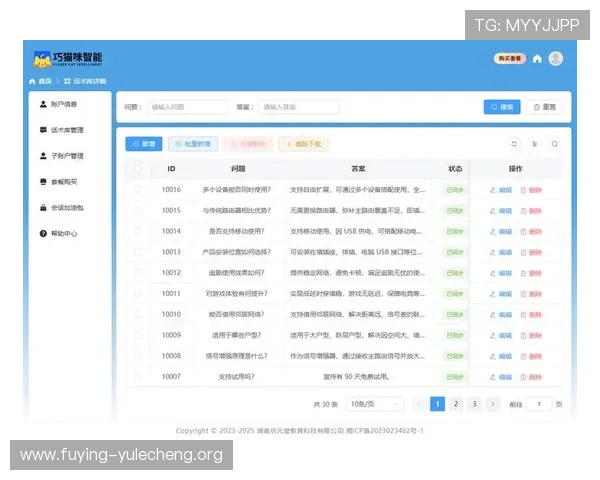
Task: Open the 10条/页 page size dropdown
Action: point(375,404)
